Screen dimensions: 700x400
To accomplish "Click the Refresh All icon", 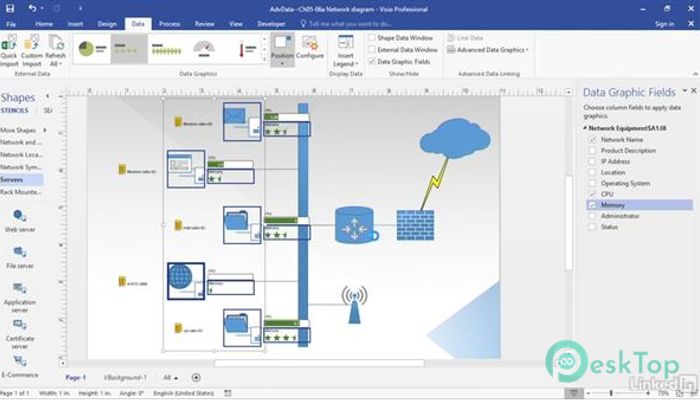I will click(x=56, y=43).
